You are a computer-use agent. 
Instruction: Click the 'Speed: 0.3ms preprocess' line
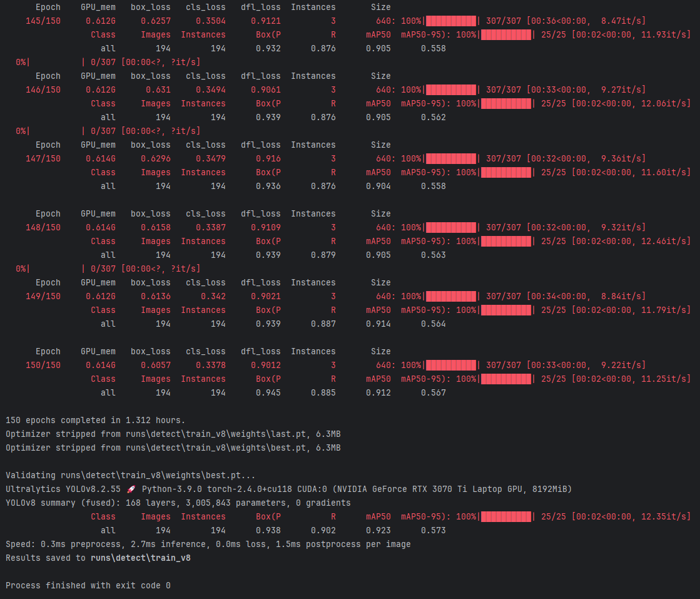(x=208, y=544)
